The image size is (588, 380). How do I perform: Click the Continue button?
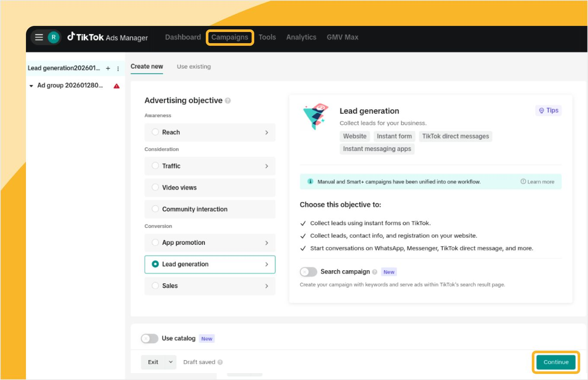(556, 362)
